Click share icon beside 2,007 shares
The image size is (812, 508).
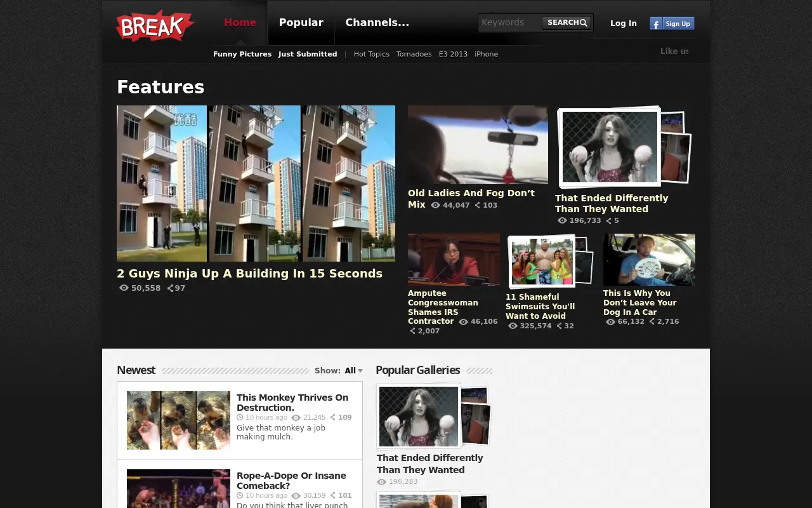coord(412,331)
